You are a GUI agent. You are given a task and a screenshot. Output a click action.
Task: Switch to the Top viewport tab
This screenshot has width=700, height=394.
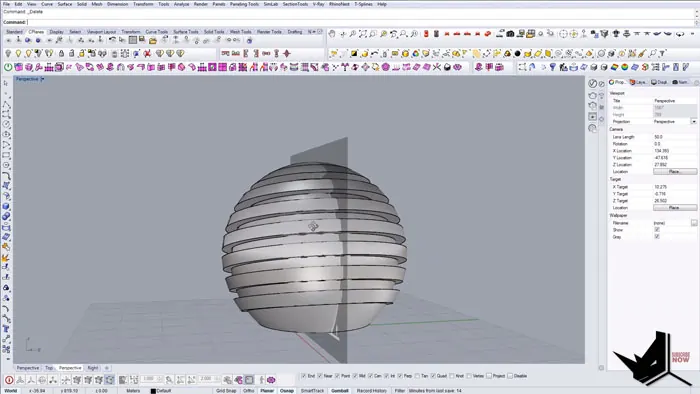tap(49, 368)
